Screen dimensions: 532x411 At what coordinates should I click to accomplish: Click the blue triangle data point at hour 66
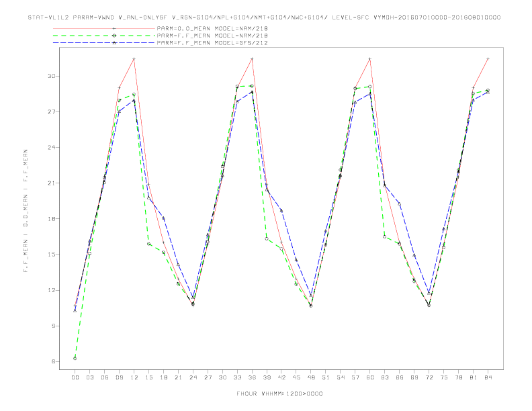pos(400,203)
